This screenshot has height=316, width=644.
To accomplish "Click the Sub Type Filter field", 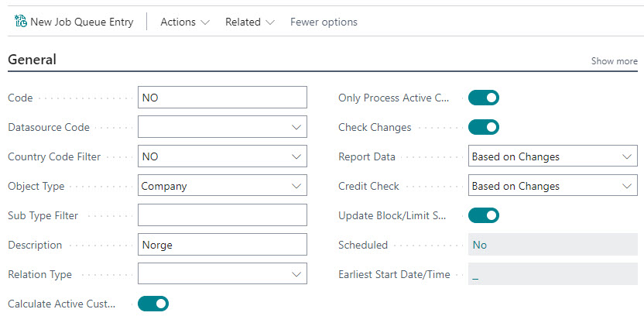I will [221, 215].
